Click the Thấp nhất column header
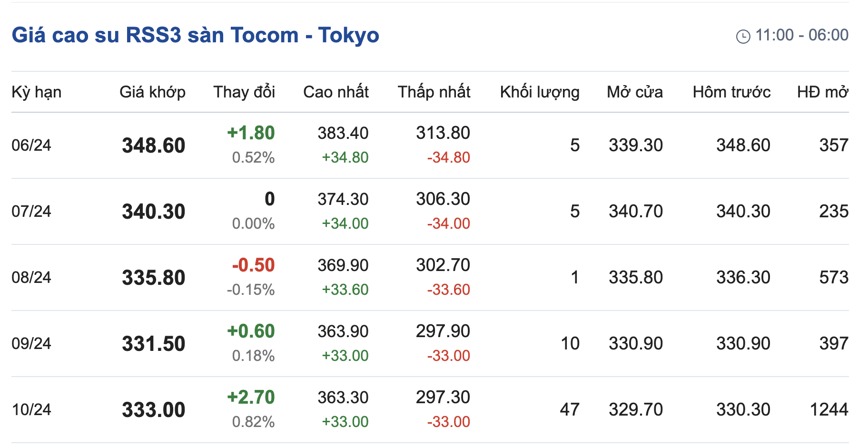 click(x=434, y=92)
